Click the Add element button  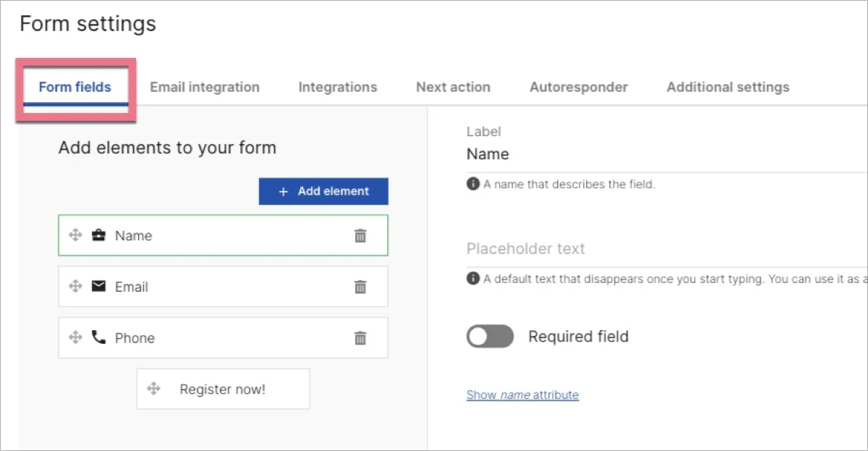coord(323,191)
